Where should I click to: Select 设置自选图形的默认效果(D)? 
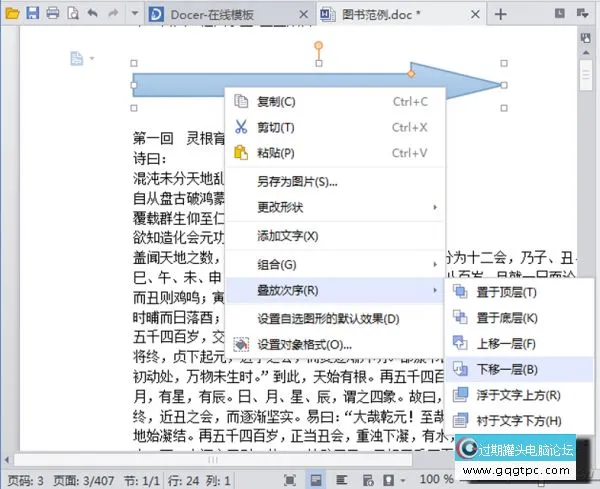[x=335, y=319]
